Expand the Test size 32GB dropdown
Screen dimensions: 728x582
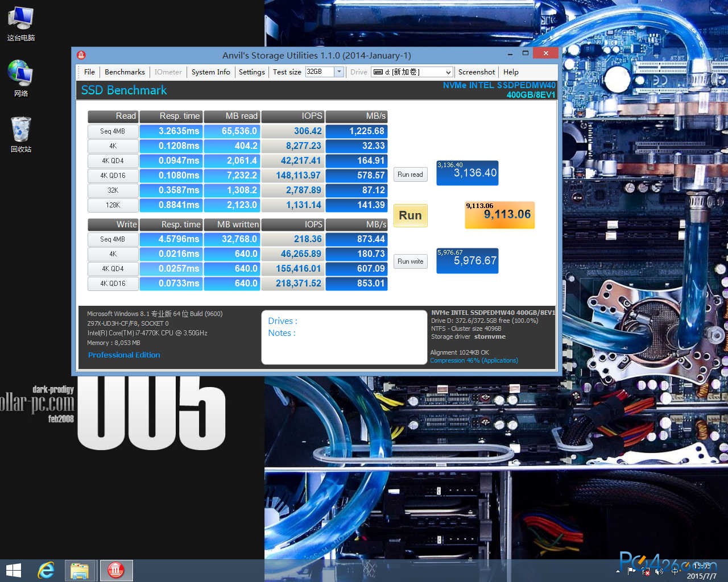(x=339, y=72)
